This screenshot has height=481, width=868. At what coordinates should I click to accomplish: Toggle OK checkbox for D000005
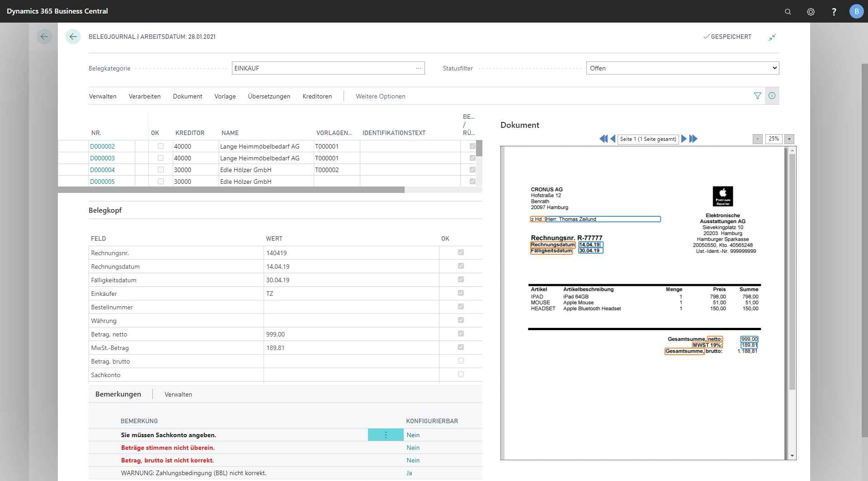point(160,182)
